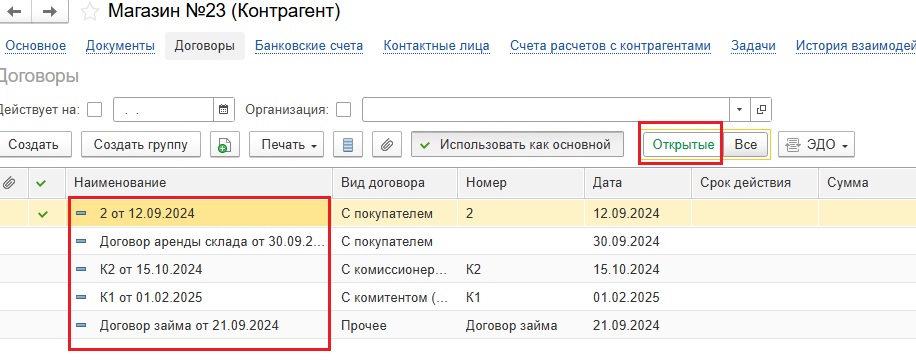
Task: Open the ЭДО dropdown menu
Action: tap(816, 145)
